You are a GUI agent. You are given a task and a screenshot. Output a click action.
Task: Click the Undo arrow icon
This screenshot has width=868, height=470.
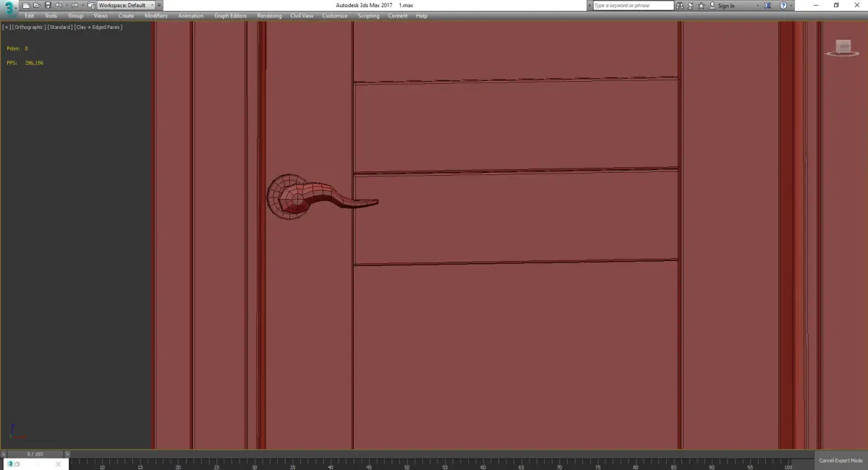(59, 5)
